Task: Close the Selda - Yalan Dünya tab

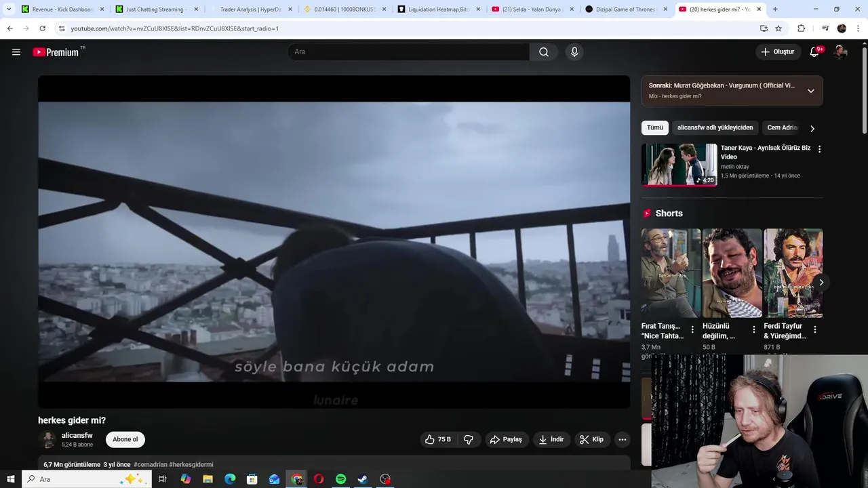Action: pos(571,9)
